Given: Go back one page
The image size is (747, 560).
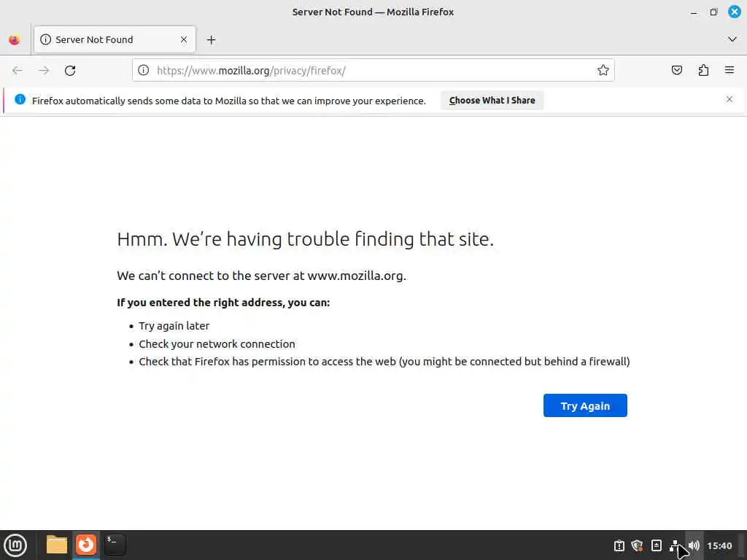Looking at the screenshot, I should click(x=18, y=71).
